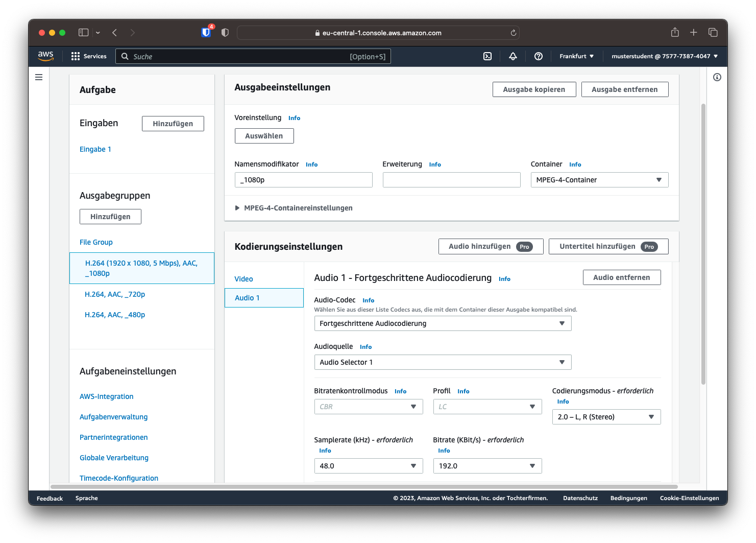Click Ausgabe entfernen button

click(625, 89)
